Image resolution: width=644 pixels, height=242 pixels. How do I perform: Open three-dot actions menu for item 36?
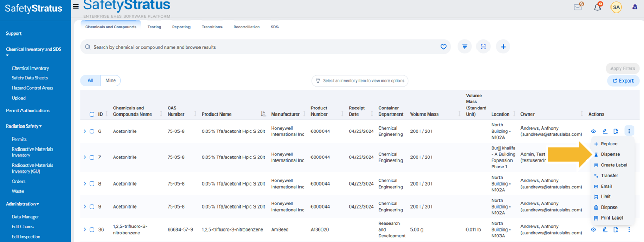[629, 229]
